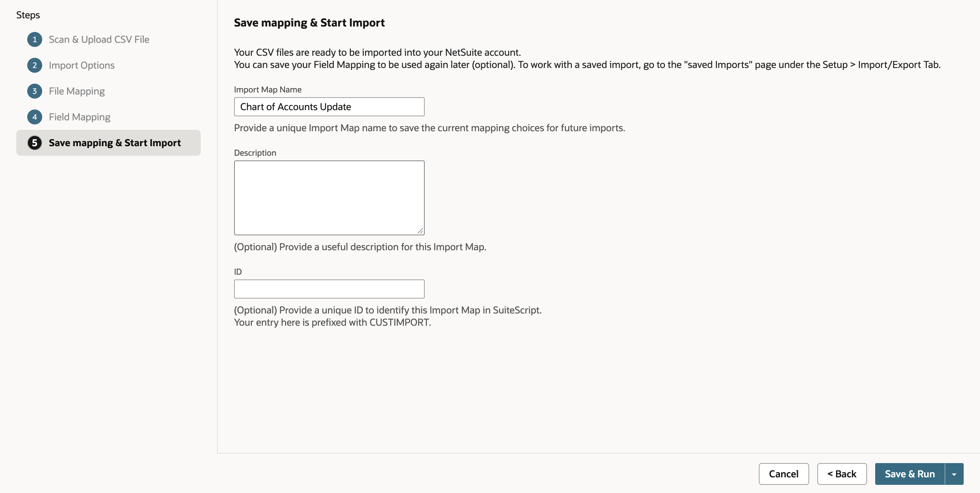Click '(Optional) Provide a unique ID' hint text
The image size is (980, 493).
click(x=388, y=310)
